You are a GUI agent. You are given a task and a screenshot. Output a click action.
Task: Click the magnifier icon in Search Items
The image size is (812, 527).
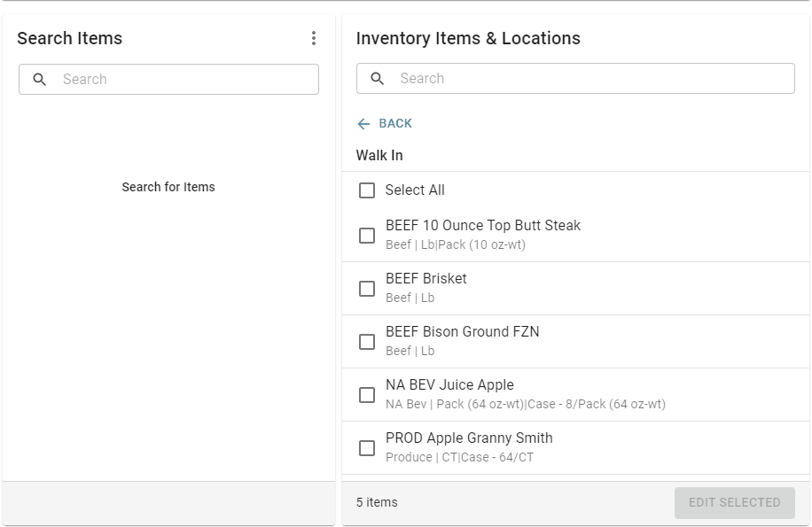(40, 80)
